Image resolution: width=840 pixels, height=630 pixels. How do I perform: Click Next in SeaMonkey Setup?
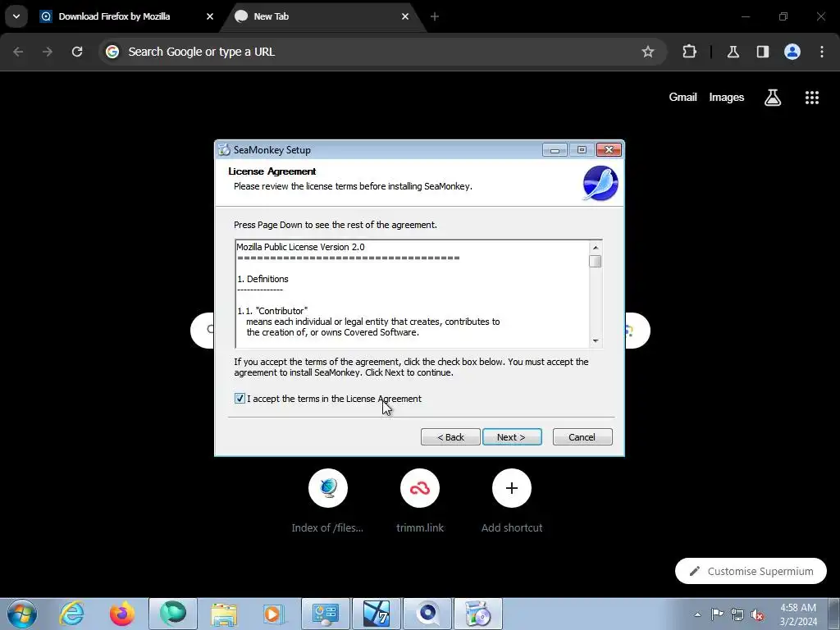click(512, 437)
